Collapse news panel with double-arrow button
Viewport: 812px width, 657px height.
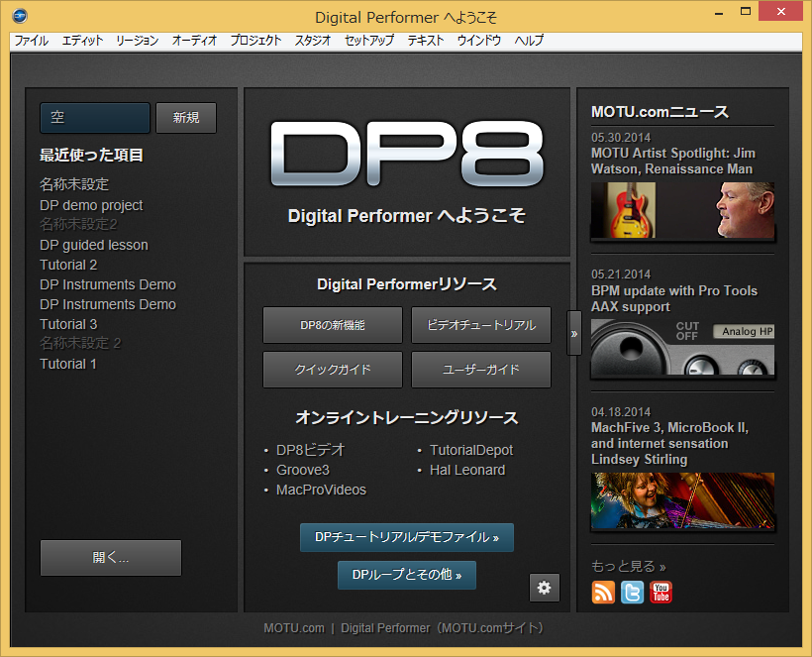(573, 333)
